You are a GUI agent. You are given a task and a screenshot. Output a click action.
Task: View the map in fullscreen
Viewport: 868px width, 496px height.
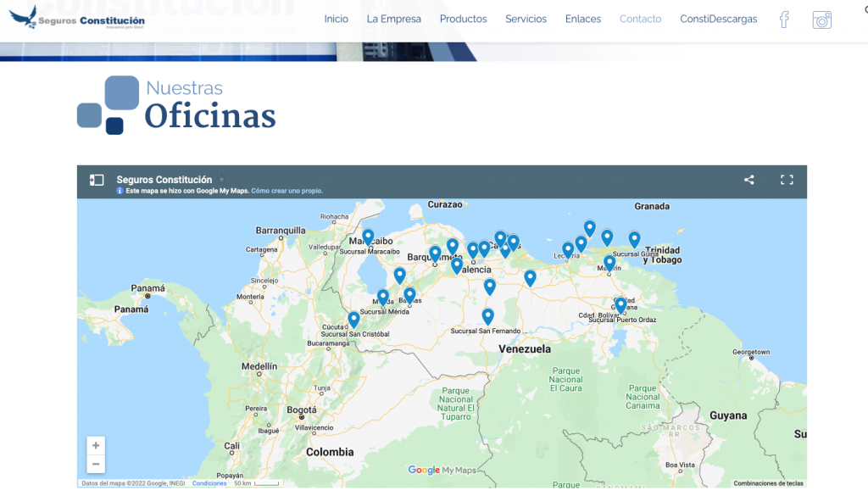pyautogui.click(x=787, y=180)
